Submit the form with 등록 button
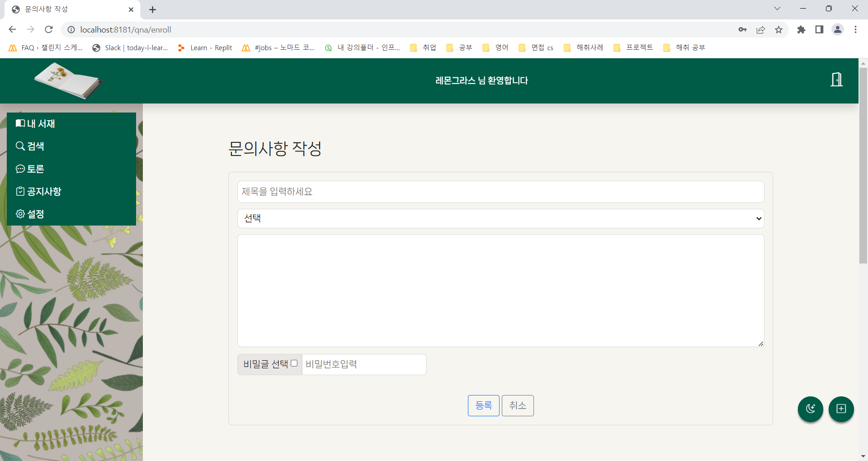The width and height of the screenshot is (868, 461). pyautogui.click(x=483, y=405)
